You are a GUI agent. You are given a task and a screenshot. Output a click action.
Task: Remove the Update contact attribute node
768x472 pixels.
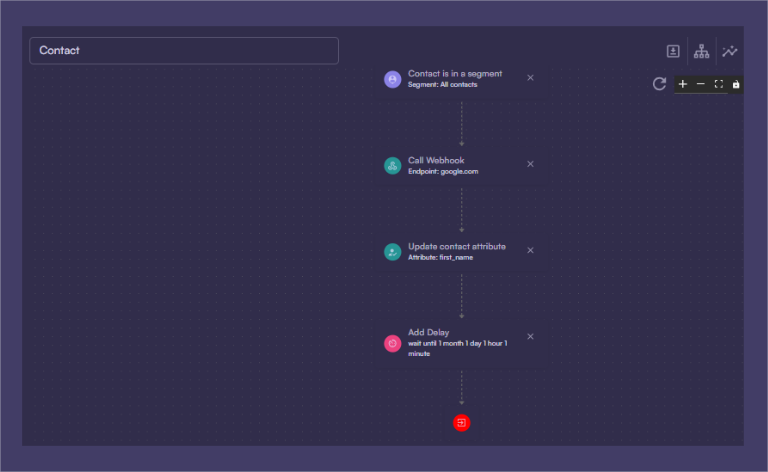530,250
